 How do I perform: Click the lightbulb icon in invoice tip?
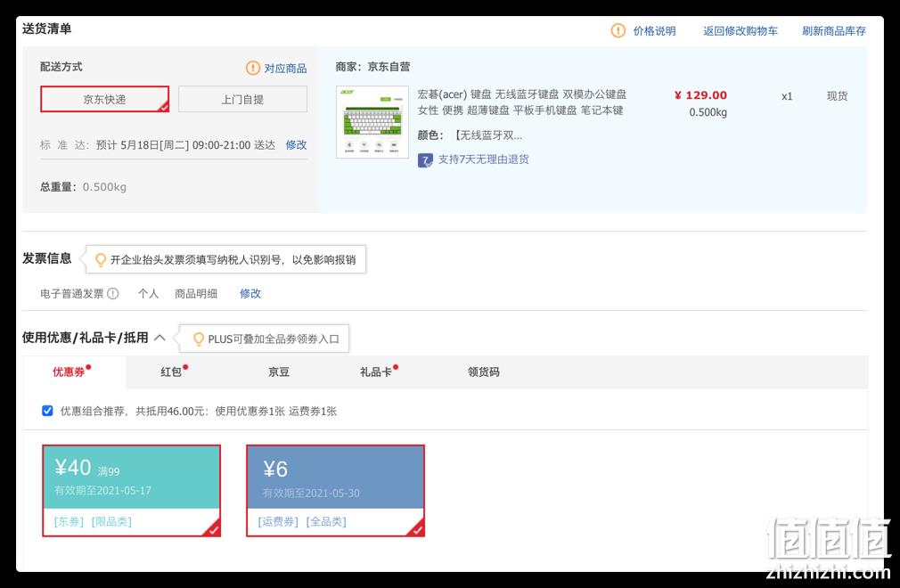pyautogui.click(x=101, y=260)
